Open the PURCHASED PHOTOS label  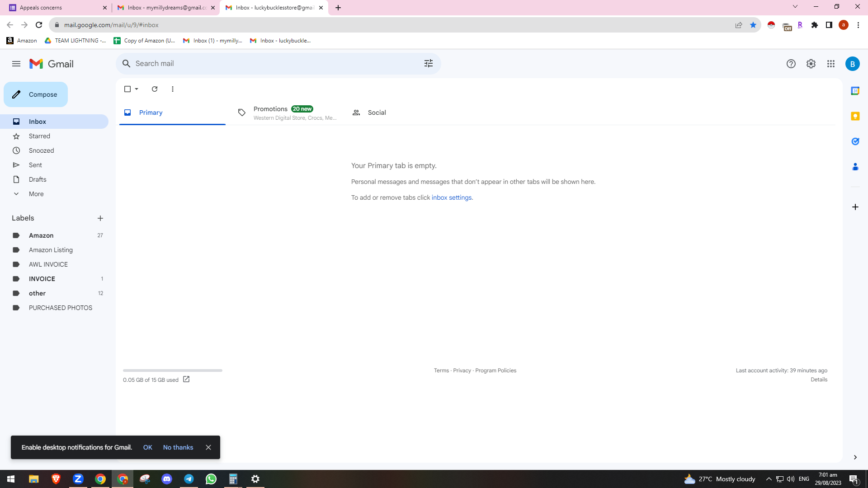54,308
